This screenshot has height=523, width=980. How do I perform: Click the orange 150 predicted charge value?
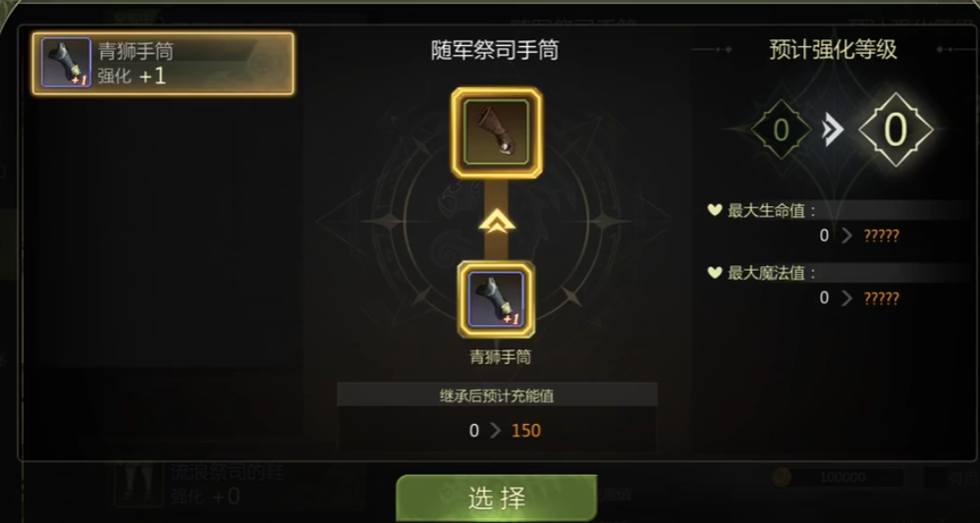[x=526, y=431]
